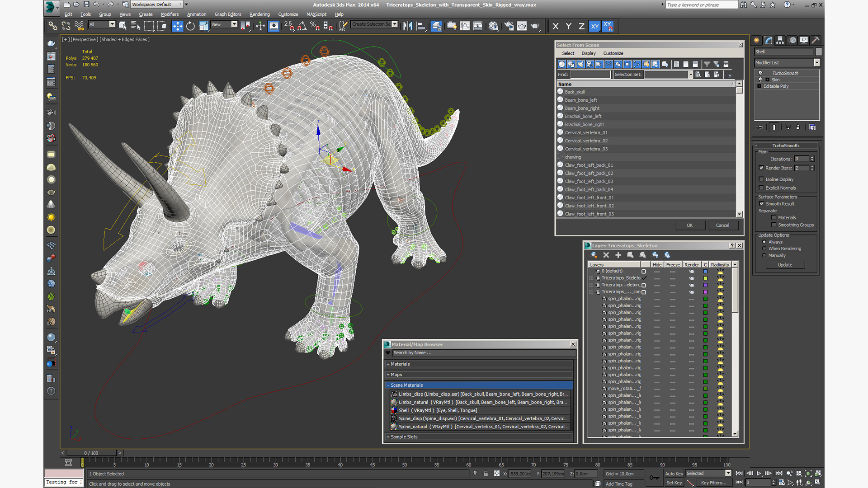Open the Utilities hammer panel tab
Viewport: 868px width, 488px height.
[816, 40]
